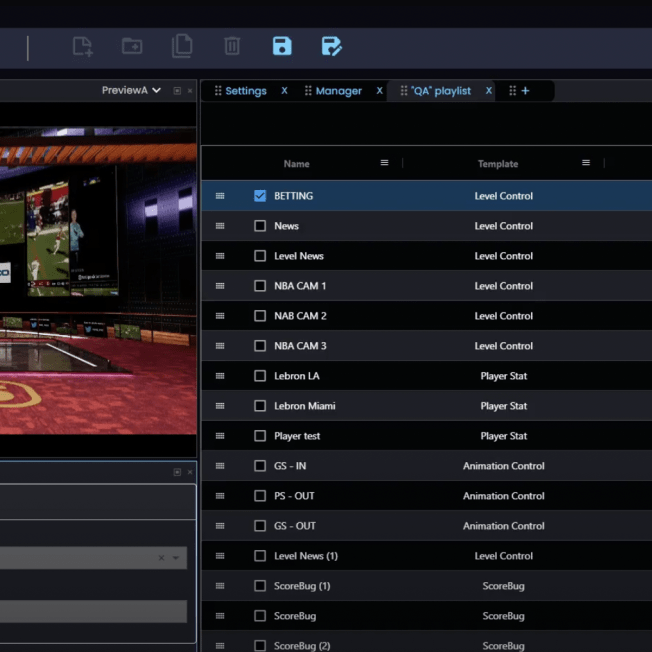This screenshot has width=652, height=652.
Task: Switch to the Settings tab
Action: pyautogui.click(x=245, y=91)
